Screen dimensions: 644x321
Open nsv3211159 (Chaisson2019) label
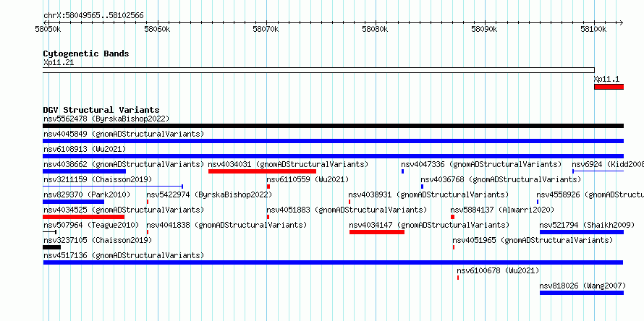coord(98,180)
